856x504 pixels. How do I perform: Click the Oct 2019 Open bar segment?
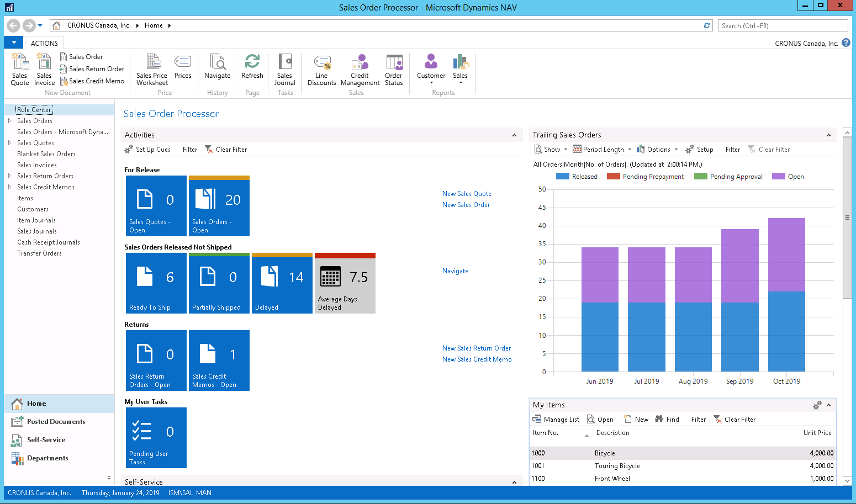[786, 254]
